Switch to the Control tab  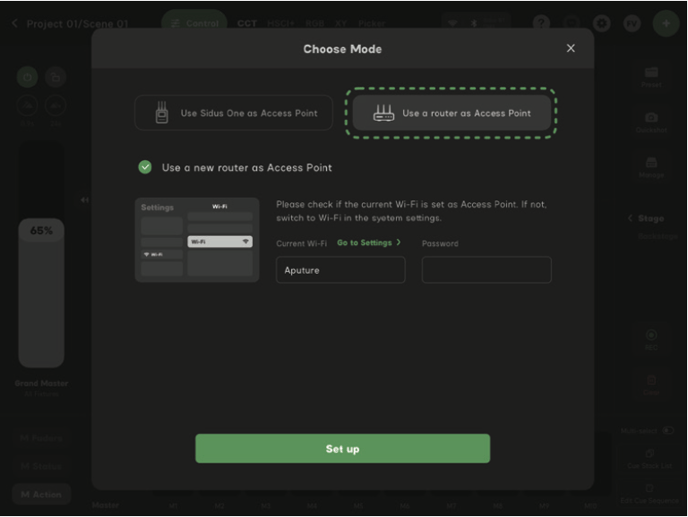[194, 23]
